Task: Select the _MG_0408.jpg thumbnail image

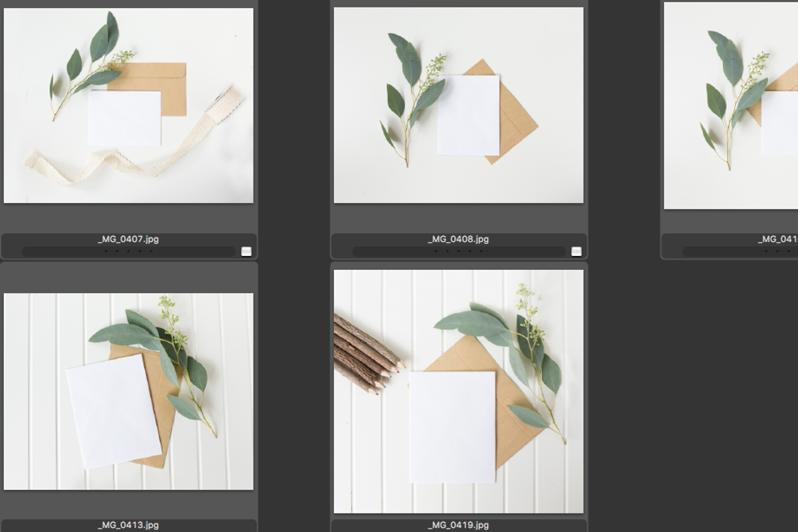Action: (x=459, y=106)
